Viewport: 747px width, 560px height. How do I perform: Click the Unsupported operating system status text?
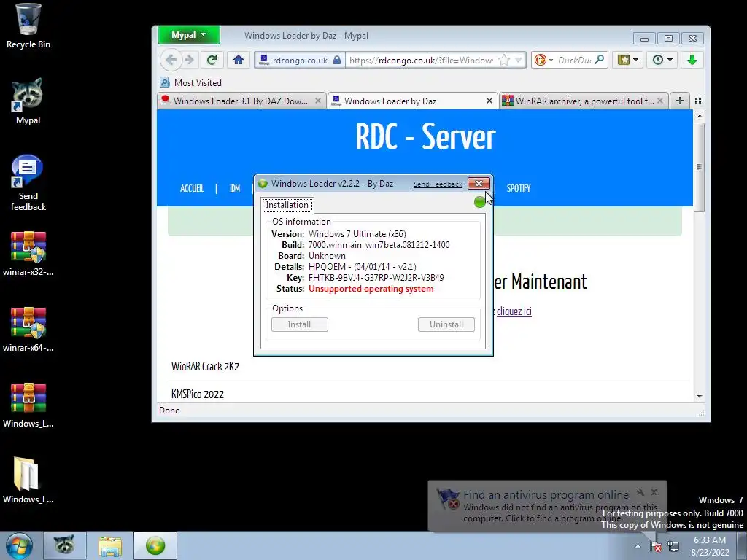click(371, 289)
